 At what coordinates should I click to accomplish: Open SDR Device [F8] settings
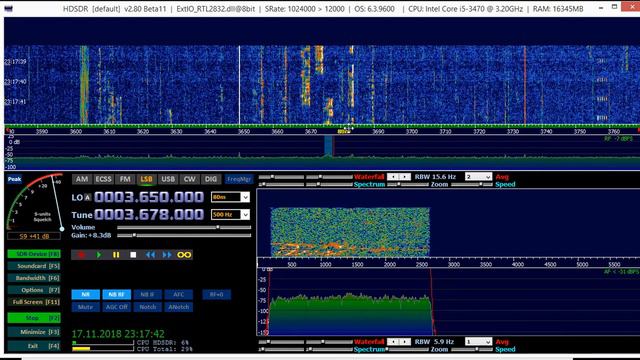pyautogui.click(x=34, y=254)
